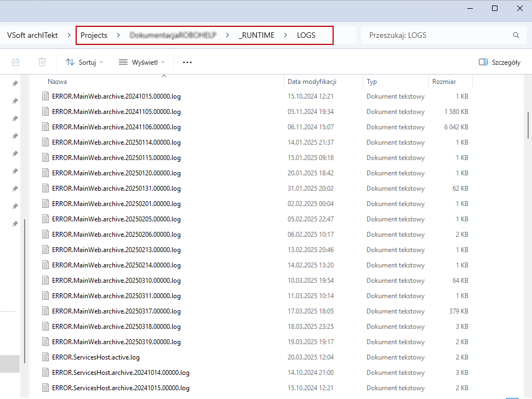532x399 pixels.
Task: Click the icon of ERROR.MainWeb.archive.20250214.00000.log
Action: pos(45,265)
